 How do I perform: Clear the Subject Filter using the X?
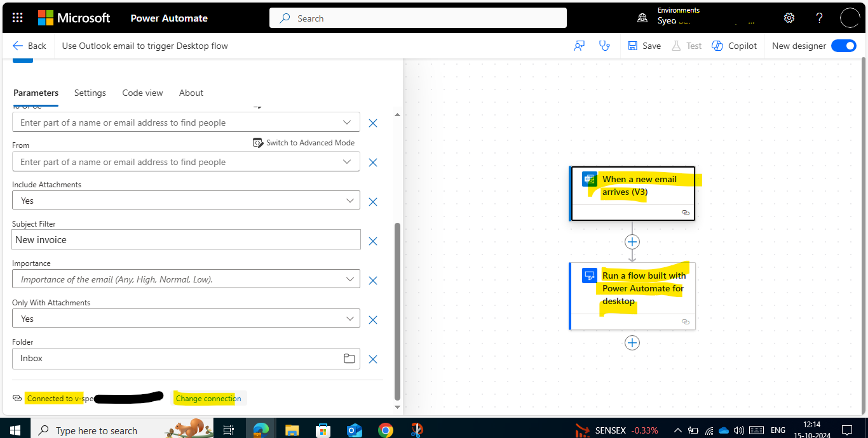[372, 241]
